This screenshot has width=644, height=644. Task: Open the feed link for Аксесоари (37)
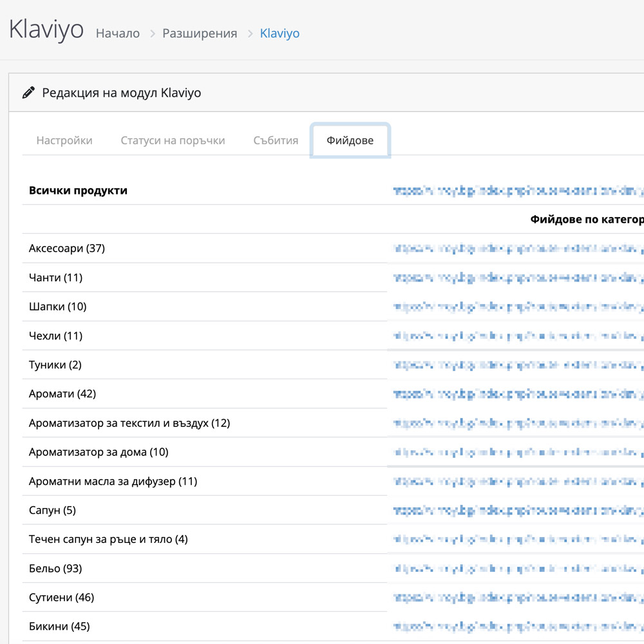point(518,249)
